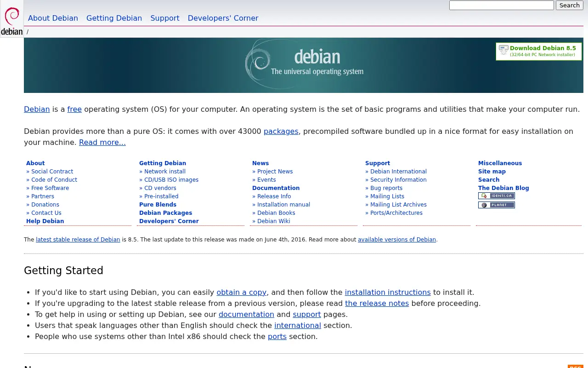Click the Debian swirl logo in header

point(11,19)
